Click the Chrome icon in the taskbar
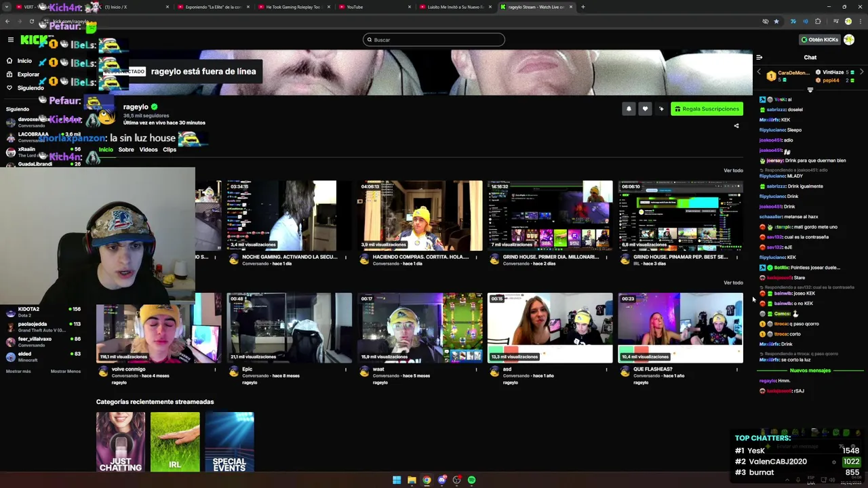868x488 pixels. (x=427, y=480)
